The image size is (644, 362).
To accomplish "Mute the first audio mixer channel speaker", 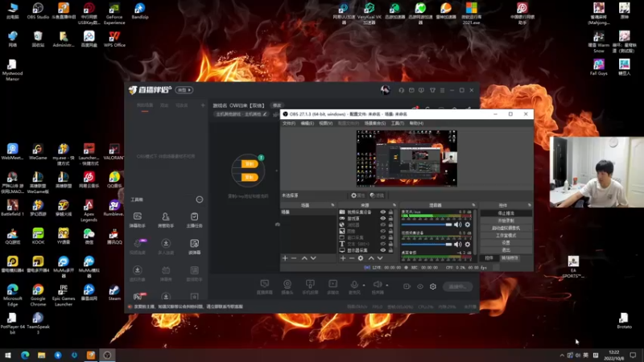I will point(458,224).
